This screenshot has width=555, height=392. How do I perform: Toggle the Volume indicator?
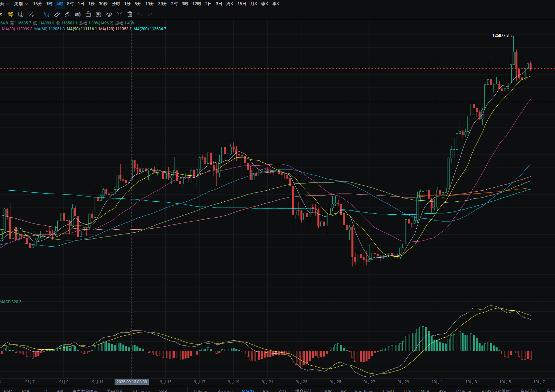201,390
